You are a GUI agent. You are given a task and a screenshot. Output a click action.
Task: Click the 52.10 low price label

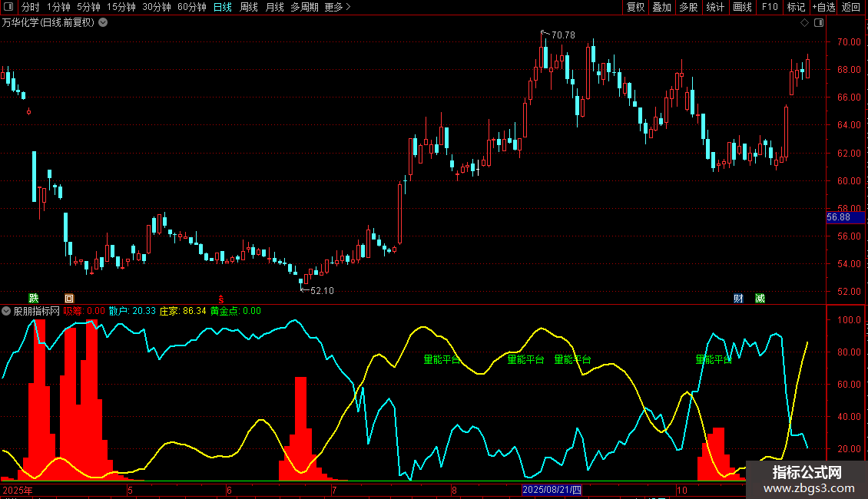[x=322, y=290]
